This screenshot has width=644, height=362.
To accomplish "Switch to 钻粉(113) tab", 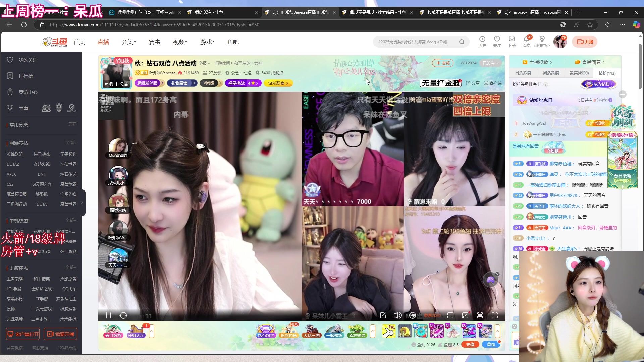I will (607, 73).
